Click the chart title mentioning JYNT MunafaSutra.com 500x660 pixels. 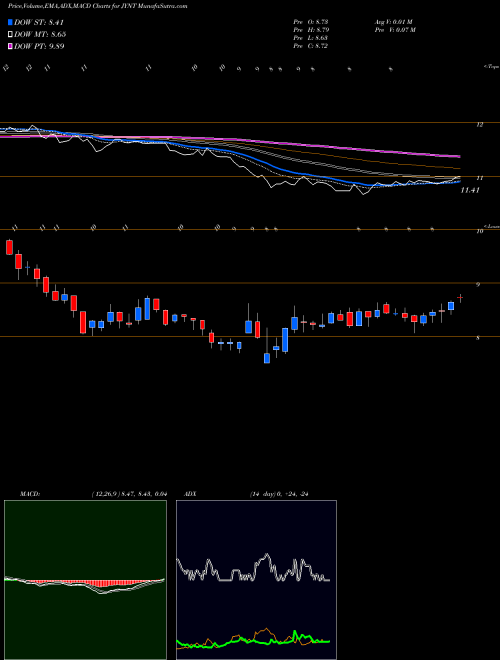tap(97, 6)
